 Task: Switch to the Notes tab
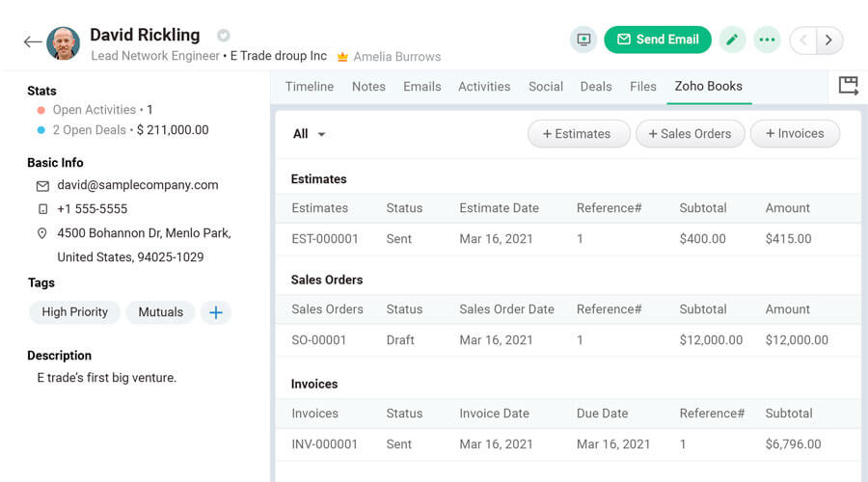click(368, 87)
